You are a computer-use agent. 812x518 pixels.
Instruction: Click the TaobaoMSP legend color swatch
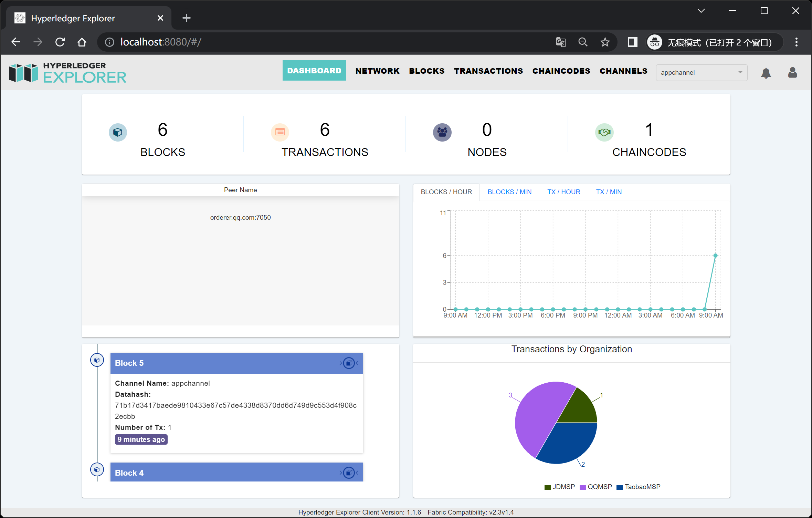point(620,487)
